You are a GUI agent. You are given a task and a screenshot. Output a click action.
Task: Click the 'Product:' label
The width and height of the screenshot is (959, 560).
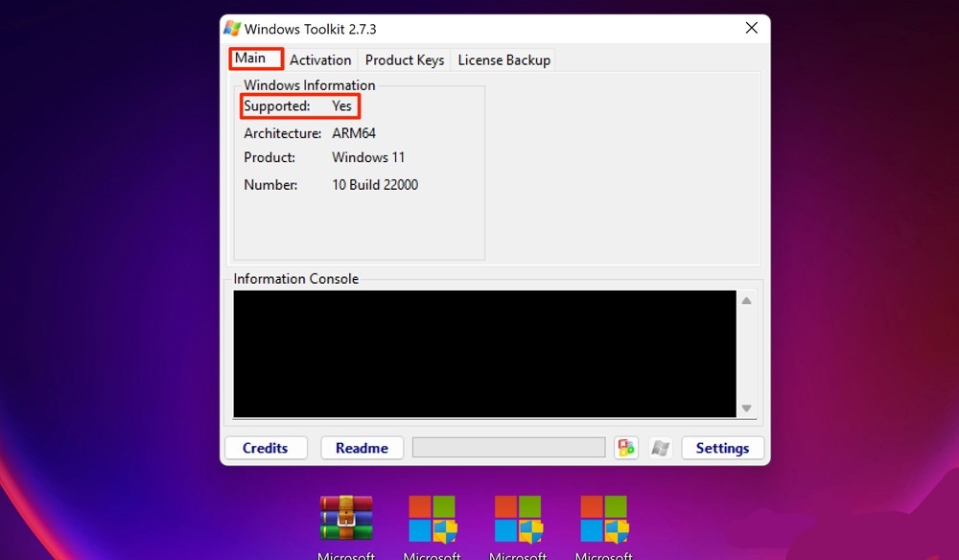point(269,157)
